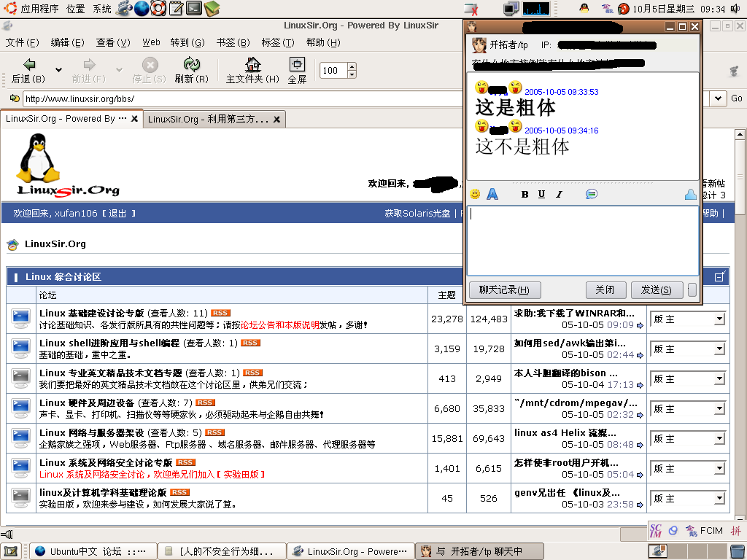Click the Go button beside the address bar

(x=737, y=98)
